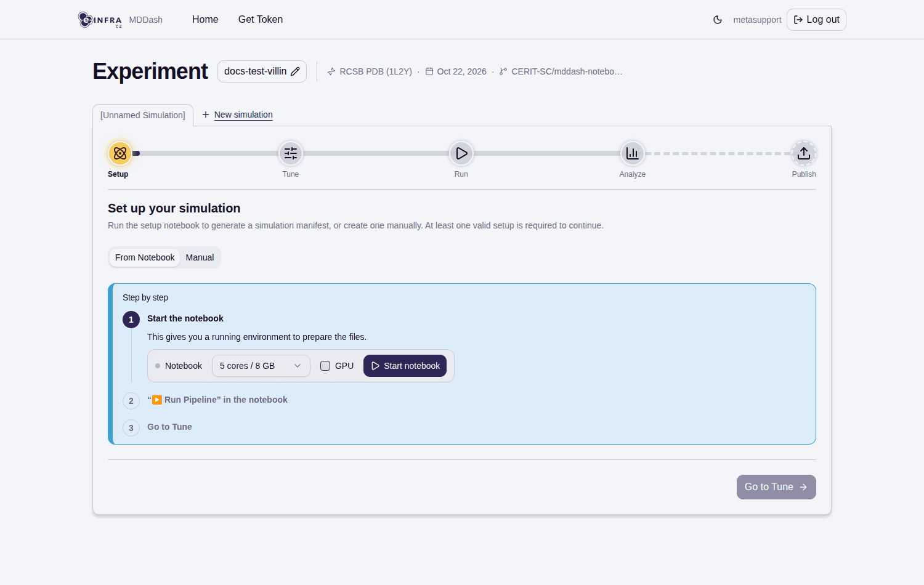This screenshot has width=924, height=585.
Task: Open the Publish step upload icon
Action: coord(804,153)
